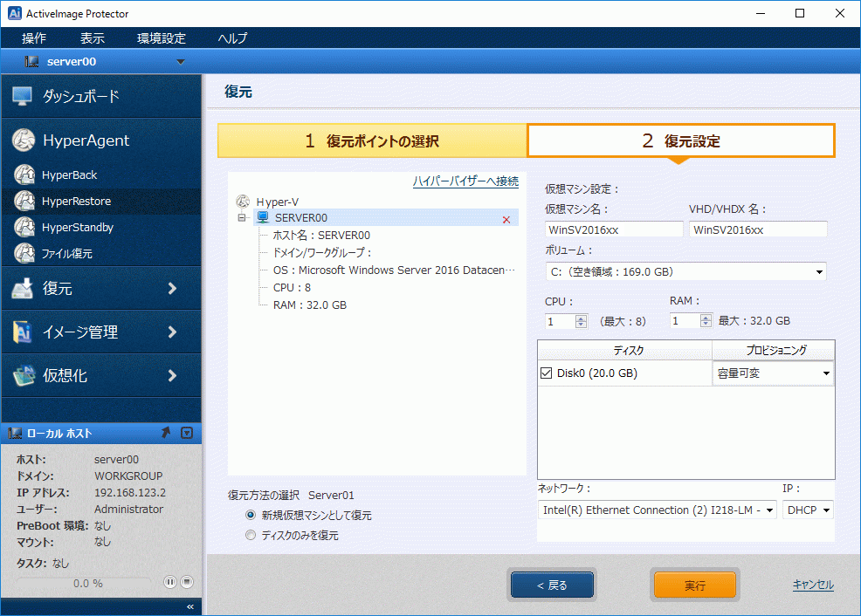Select the RAM：32.0 GB tree row
861x616 pixels.
pos(310,305)
